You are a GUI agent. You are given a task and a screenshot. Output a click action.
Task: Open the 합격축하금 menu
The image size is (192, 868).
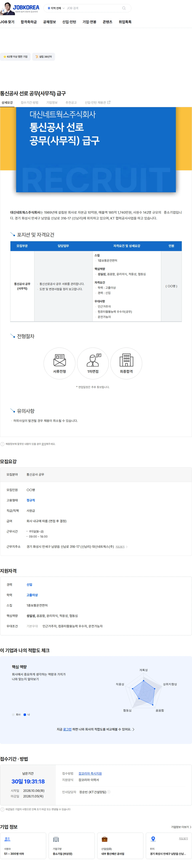tap(29, 22)
